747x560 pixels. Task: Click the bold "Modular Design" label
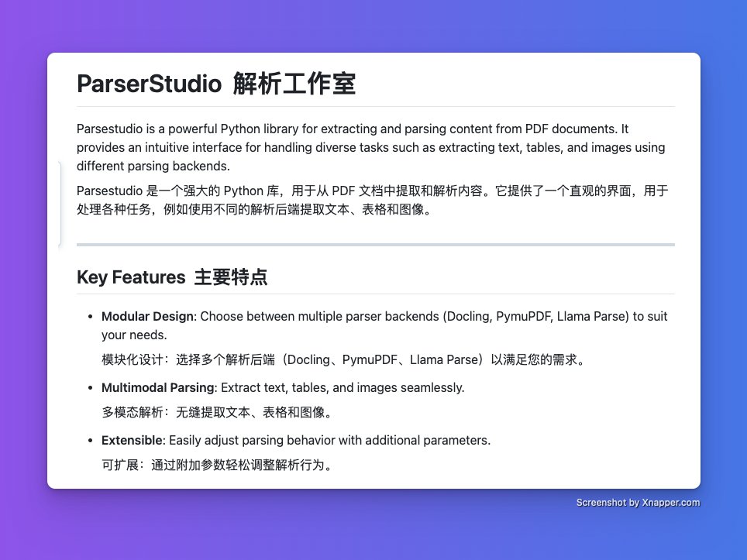[x=148, y=316]
